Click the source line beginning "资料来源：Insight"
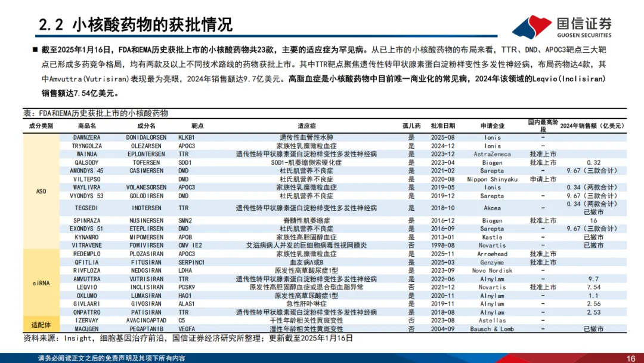The image size is (644, 363). pyautogui.click(x=188, y=339)
